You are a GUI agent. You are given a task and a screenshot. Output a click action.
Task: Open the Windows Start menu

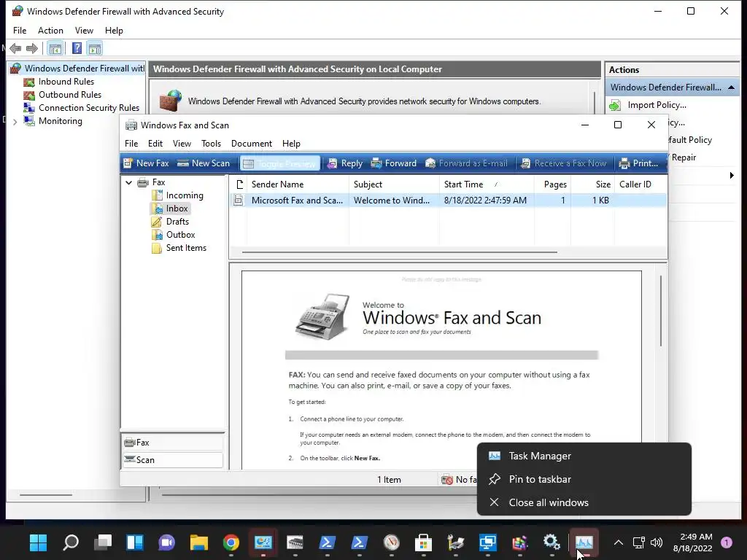[38, 542]
